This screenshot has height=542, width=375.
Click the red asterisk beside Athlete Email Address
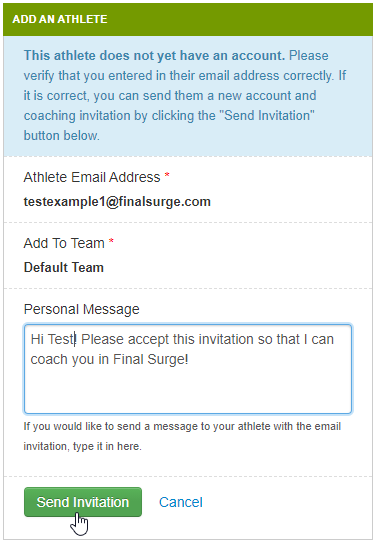coord(167,175)
